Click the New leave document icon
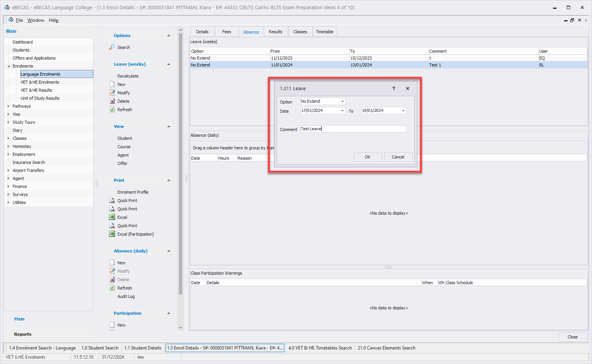592x364 pixels. 112,84
